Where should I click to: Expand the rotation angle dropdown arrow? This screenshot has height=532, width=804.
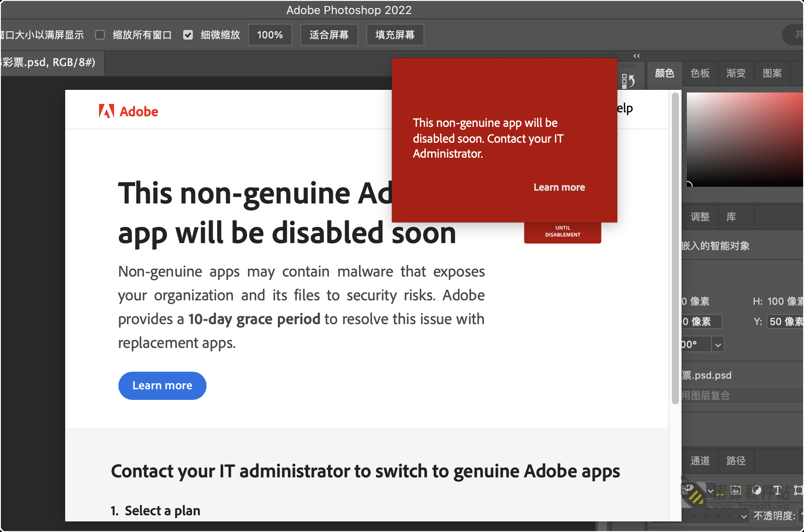click(x=718, y=344)
